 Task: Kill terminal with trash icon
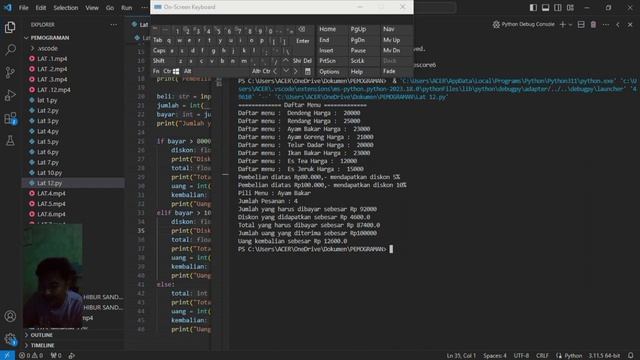click(593, 24)
